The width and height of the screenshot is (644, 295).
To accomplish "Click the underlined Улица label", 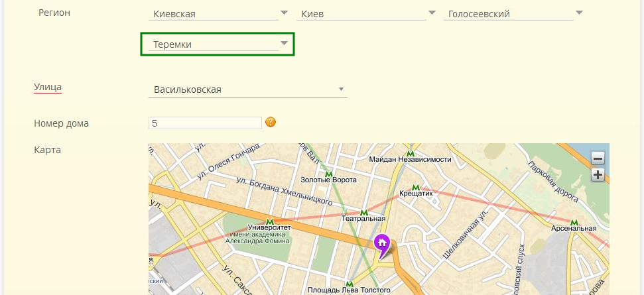I will click(47, 88).
